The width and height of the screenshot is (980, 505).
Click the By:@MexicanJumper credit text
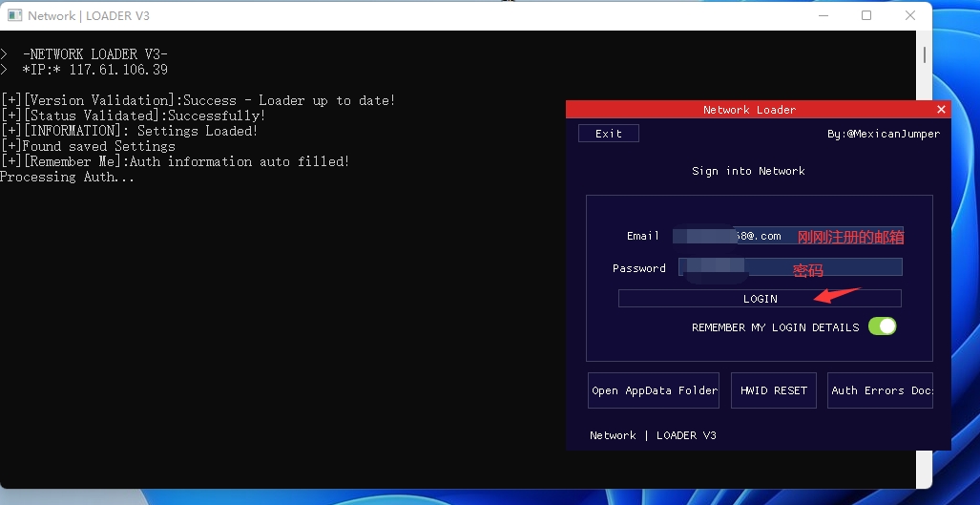click(883, 134)
